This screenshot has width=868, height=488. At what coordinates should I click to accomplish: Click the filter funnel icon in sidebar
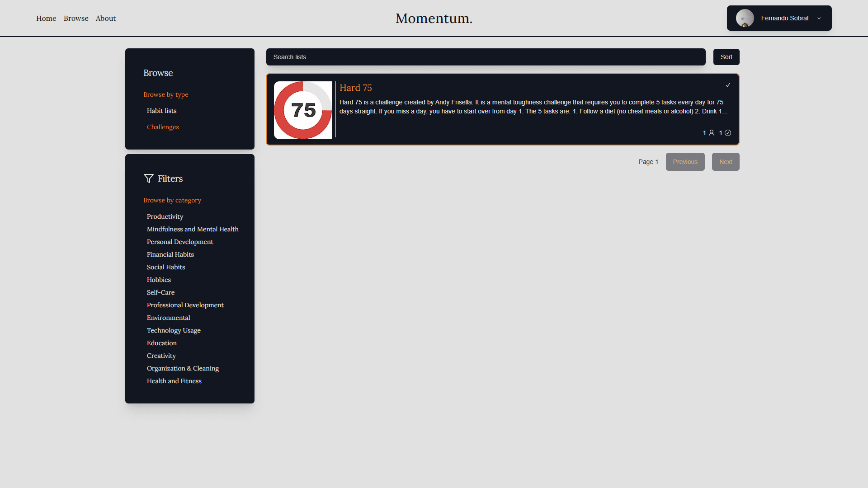pos(148,178)
